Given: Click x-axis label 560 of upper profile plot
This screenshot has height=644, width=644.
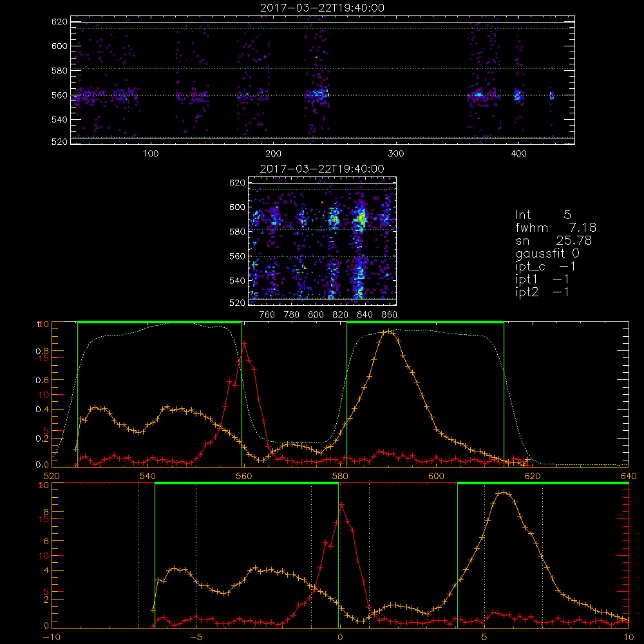Looking at the screenshot, I should (244, 476).
